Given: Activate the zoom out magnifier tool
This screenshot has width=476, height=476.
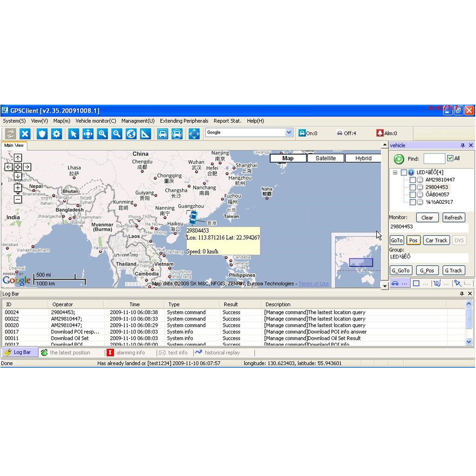Looking at the screenshot, I should pos(117,134).
